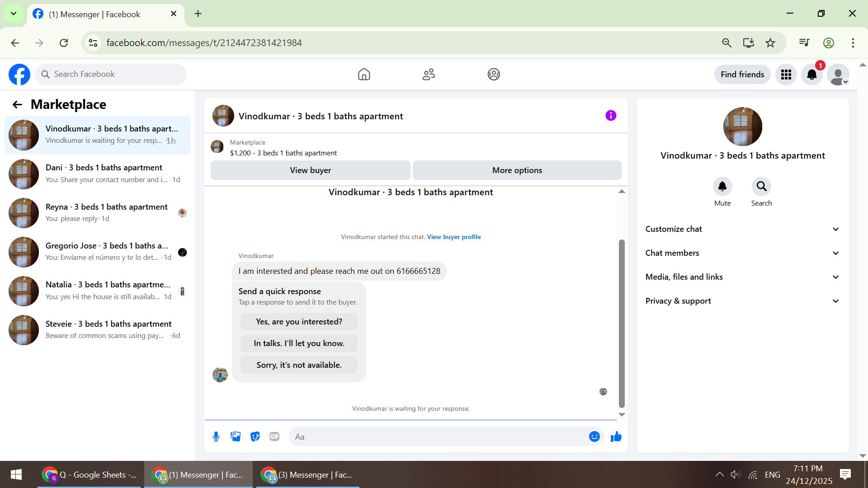The width and height of the screenshot is (868, 488).
Task: Expand Media, files and links
Action: [x=742, y=277]
